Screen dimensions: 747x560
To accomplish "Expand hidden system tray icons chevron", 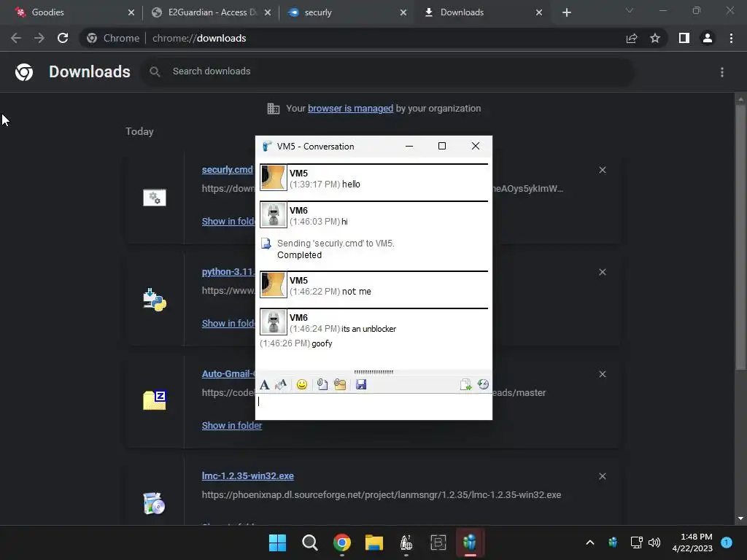I will coord(589,542).
